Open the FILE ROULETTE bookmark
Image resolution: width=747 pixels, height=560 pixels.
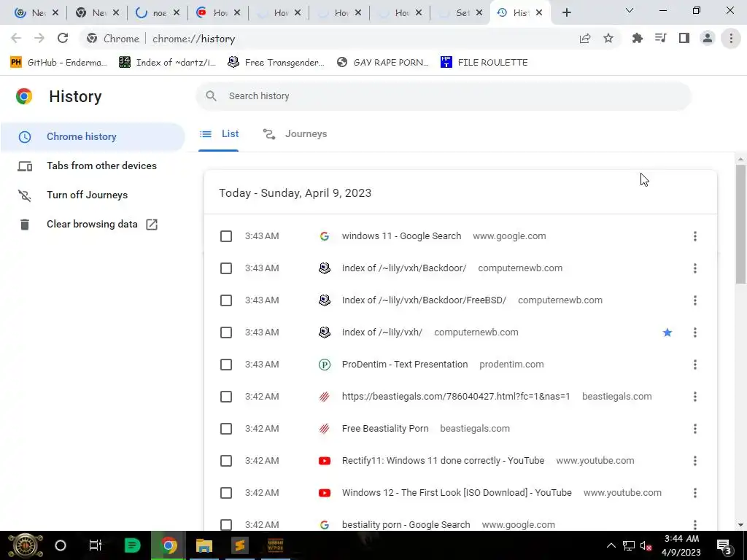[x=484, y=63]
